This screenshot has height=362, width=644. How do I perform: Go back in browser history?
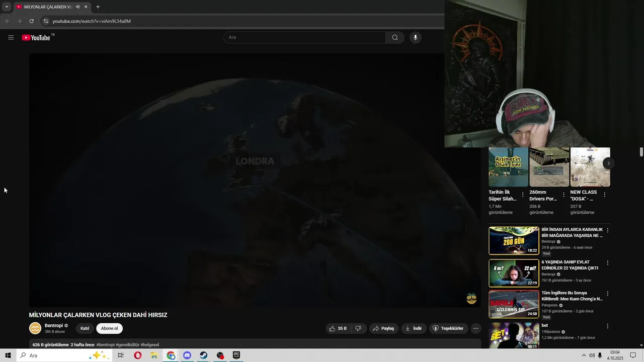point(7,21)
